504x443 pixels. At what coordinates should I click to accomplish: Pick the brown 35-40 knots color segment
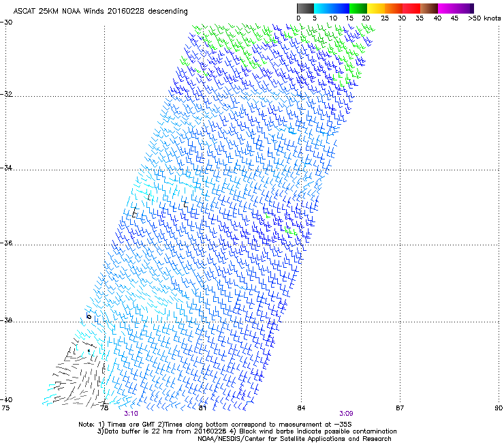(429, 8)
